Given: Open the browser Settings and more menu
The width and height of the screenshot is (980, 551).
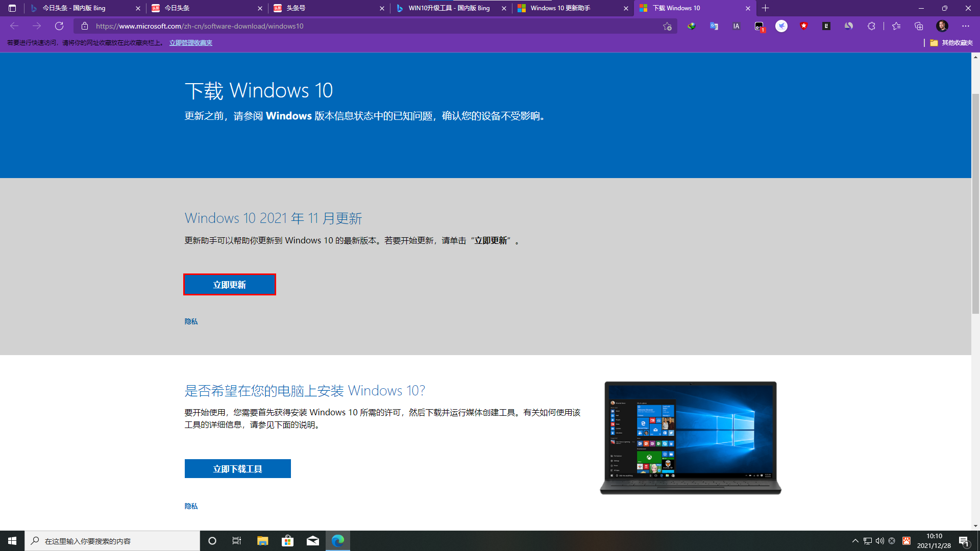Looking at the screenshot, I should pyautogui.click(x=966, y=26).
